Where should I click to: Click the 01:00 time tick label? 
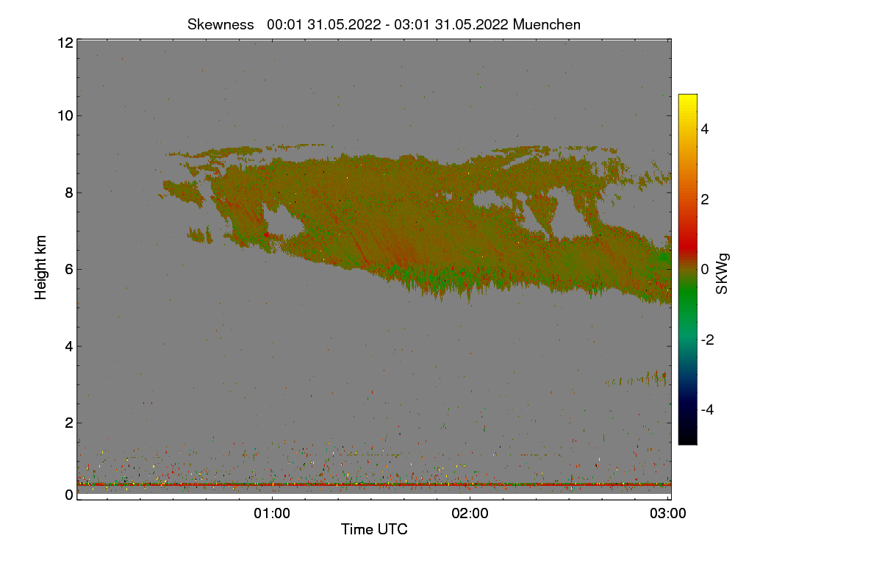(272, 514)
